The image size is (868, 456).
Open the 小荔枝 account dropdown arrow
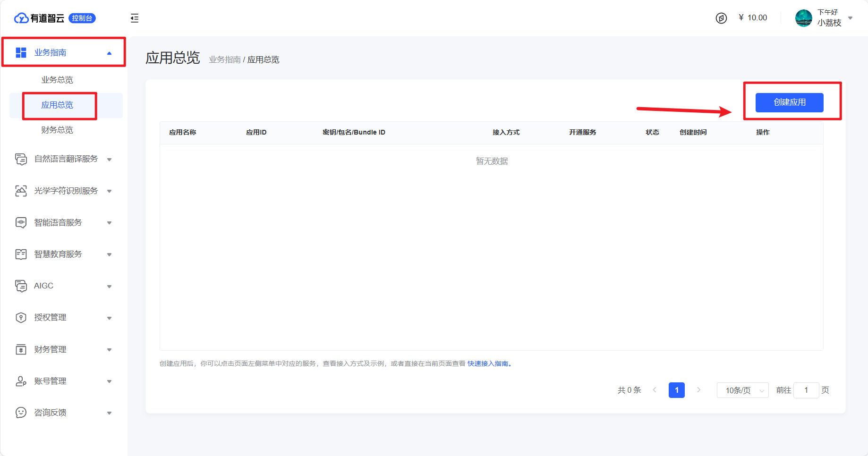[851, 18]
